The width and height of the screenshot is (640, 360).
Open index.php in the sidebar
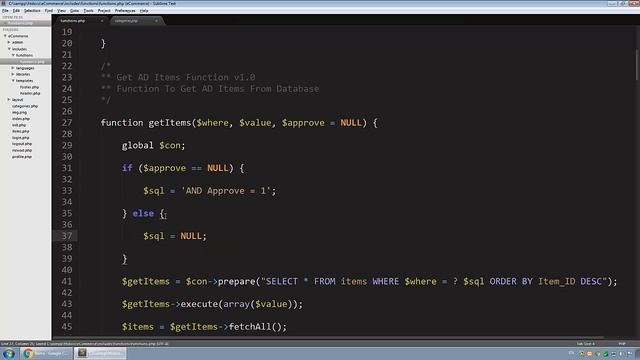(21, 118)
